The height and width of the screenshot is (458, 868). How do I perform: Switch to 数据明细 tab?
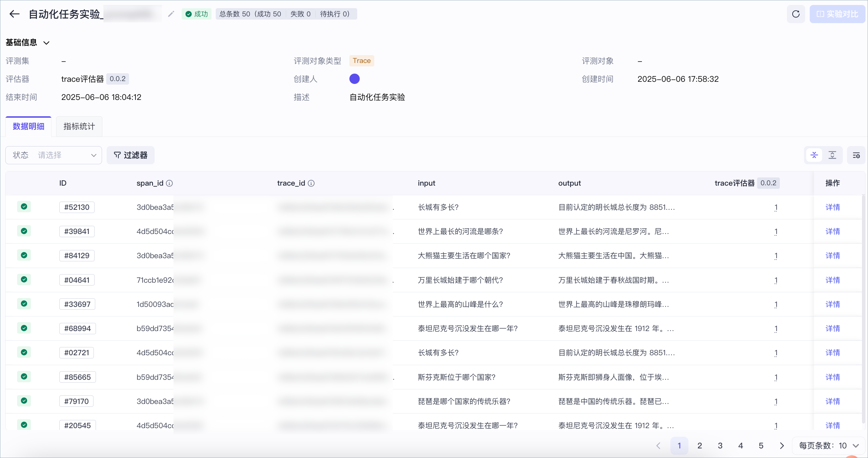coord(28,126)
